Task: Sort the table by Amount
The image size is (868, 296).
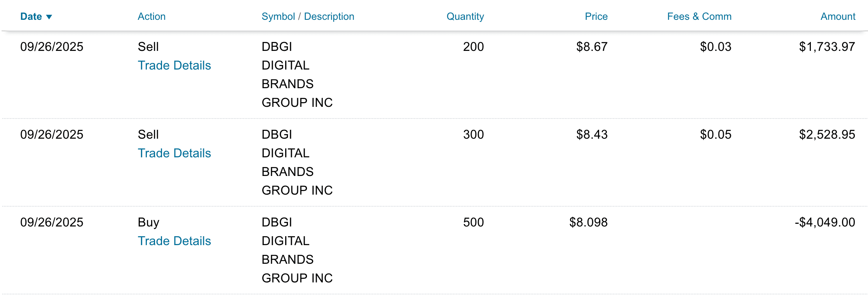Action: 838,17
